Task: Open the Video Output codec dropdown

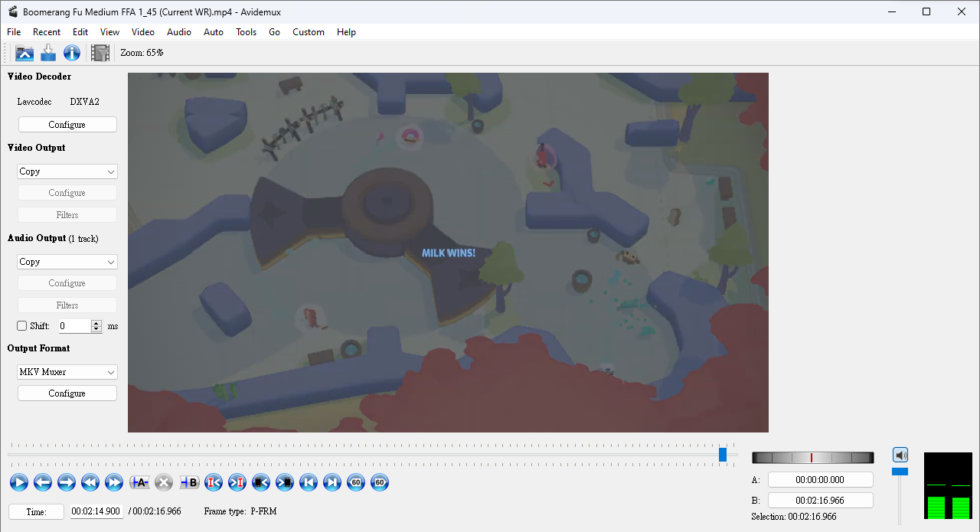Action: [x=67, y=171]
